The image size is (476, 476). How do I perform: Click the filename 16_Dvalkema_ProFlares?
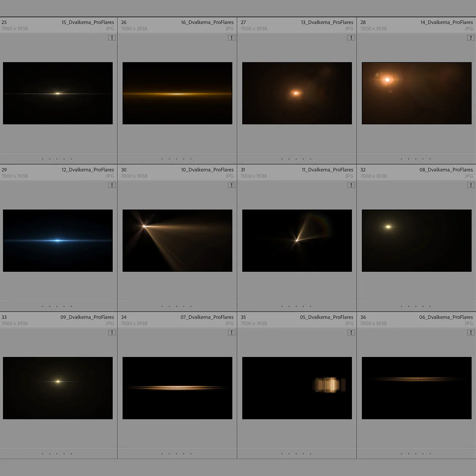207,22
